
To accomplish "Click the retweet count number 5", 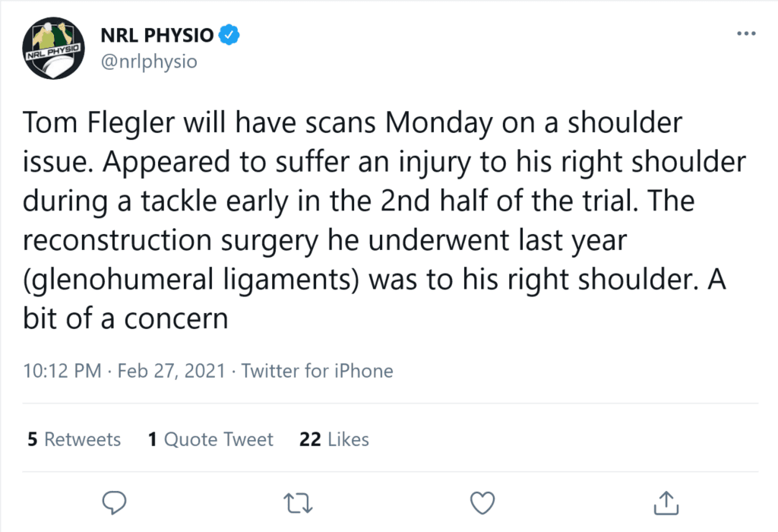I will (x=32, y=439).
